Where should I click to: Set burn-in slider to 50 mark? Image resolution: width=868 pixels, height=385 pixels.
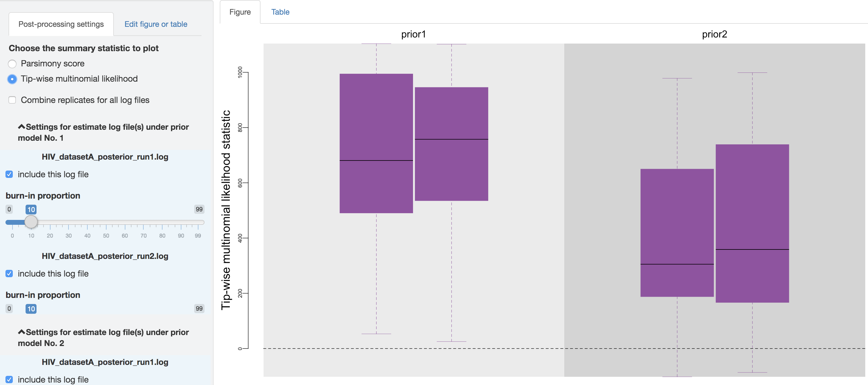pyautogui.click(x=106, y=223)
